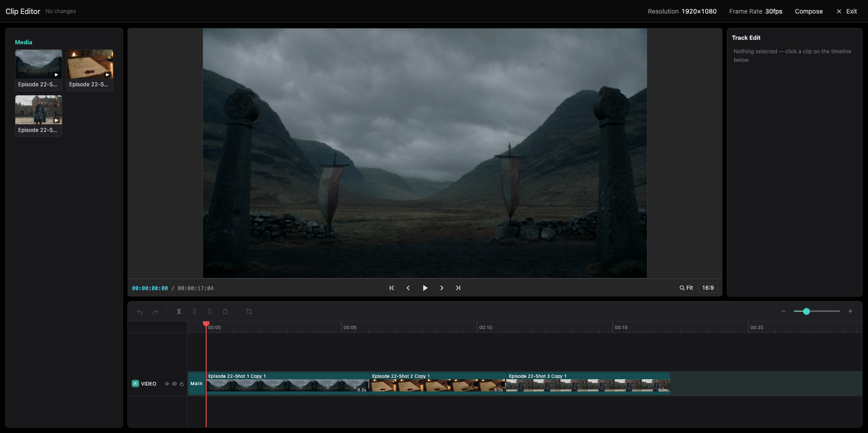Viewport: 868px width, 433px height.
Task: Click the 00:05 mark on the ruler
Action: tap(350, 328)
